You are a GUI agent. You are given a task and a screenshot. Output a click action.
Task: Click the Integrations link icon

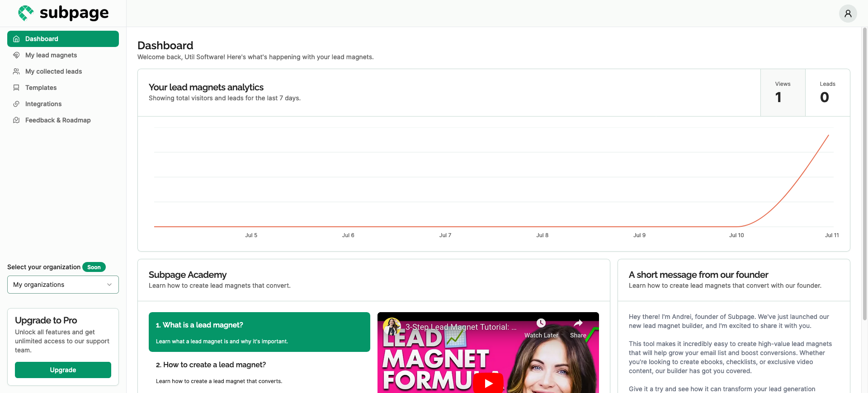16,104
